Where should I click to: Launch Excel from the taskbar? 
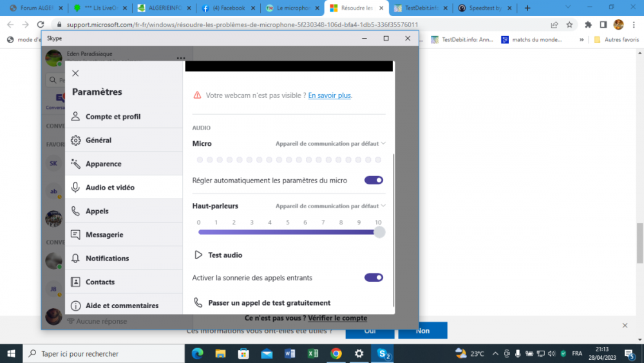(312, 353)
